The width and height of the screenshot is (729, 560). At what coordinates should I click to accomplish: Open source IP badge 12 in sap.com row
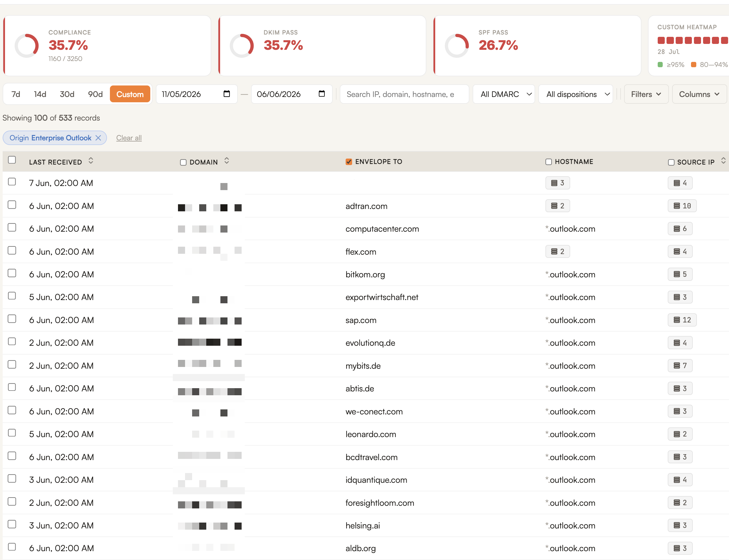point(682,320)
